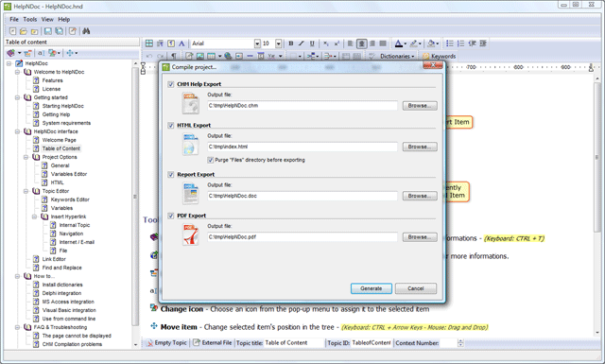Click the decrease indent icon
Screen dimensions: 605x364
click(472, 43)
